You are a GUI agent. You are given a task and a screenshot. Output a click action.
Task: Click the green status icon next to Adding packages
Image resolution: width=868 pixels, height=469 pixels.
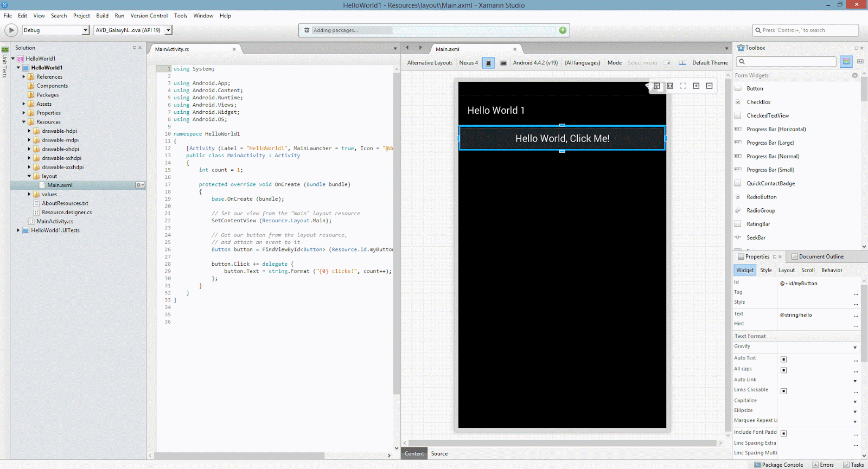pyautogui.click(x=563, y=30)
